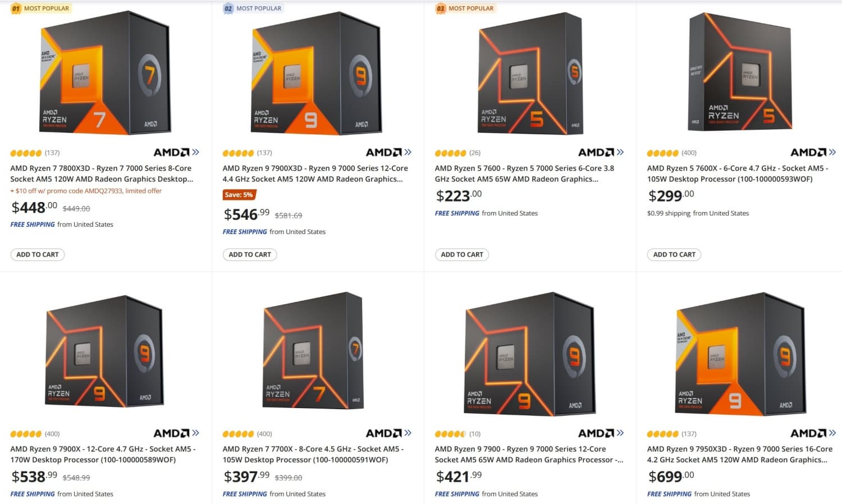Add Ryzen 5 7600X to cart

674,255
